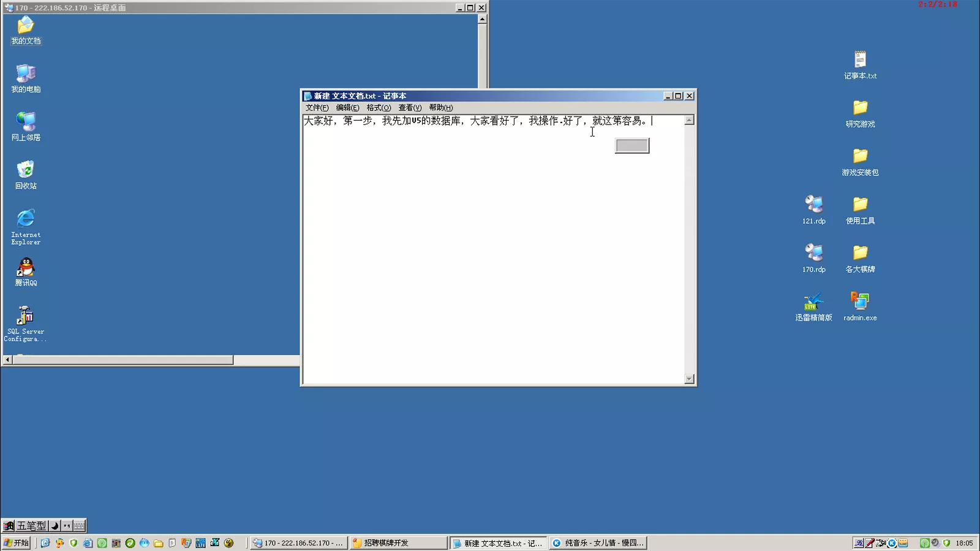Toggle half/full-width moon button on IME bar
The width and height of the screenshot is (980, 551).
click(x=55, y=526)
